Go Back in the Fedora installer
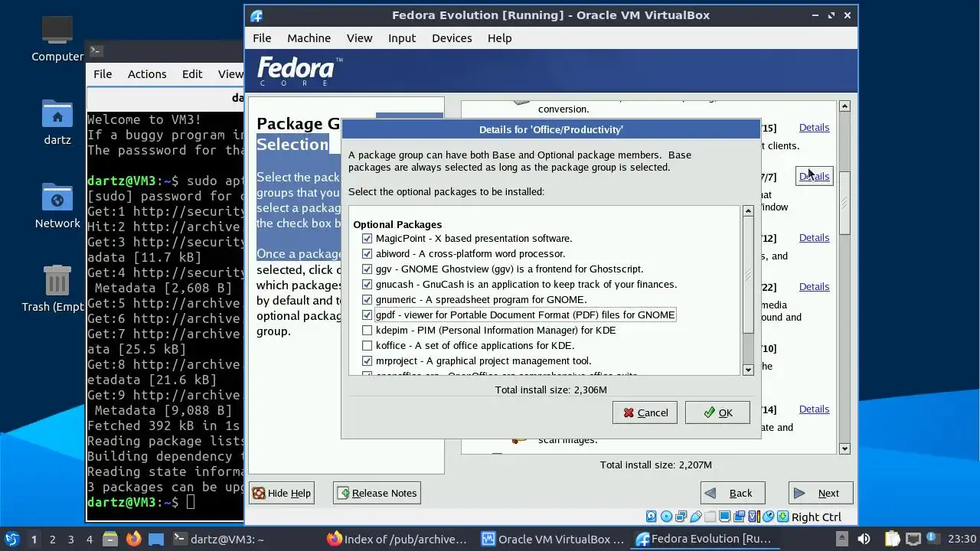Image resolution: width=980 pixels, height=551 pixels. coord(733,493)
